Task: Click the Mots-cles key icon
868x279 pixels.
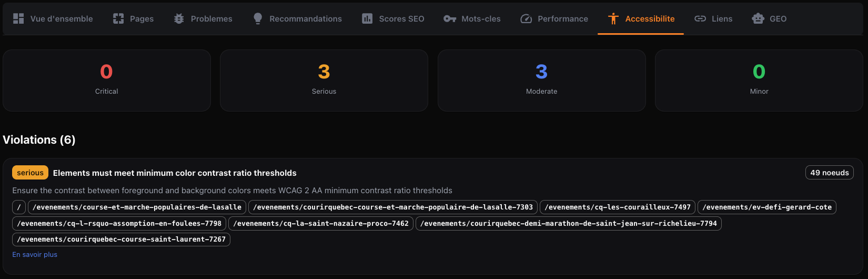Action: (450, 18)
